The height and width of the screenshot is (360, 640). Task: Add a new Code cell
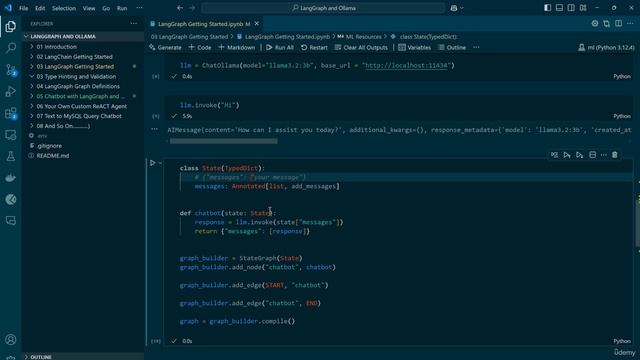tap(200, 47)
